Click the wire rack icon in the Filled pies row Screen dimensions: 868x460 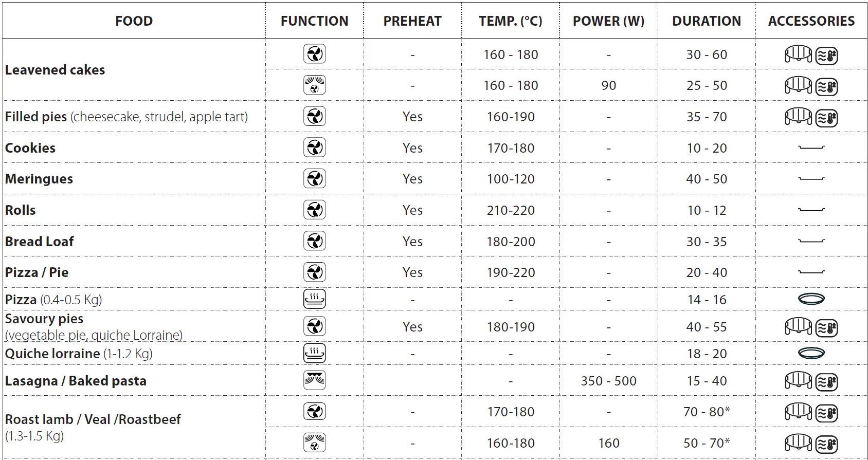798,117
